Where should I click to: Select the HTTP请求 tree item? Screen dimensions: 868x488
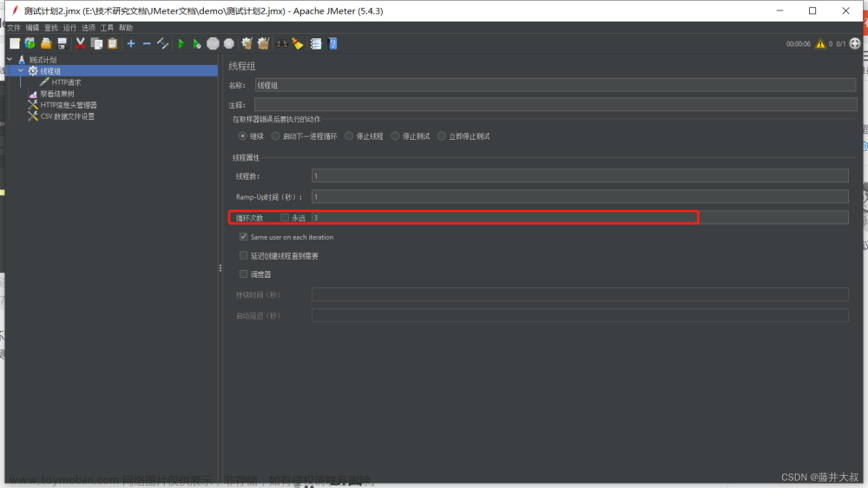pos(66,82)
